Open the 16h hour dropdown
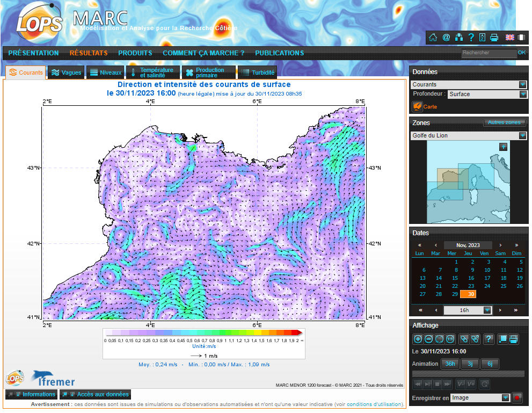The image size is (532, 413). (x=487, y=310)
